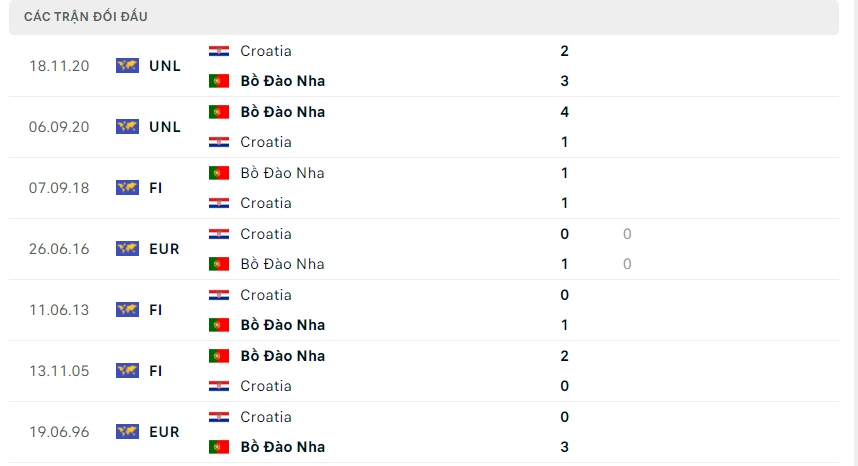Open Croatia team in 07.09.18 match
The height and width of the screenshot is (466, 858).
(x=266, y=203)
